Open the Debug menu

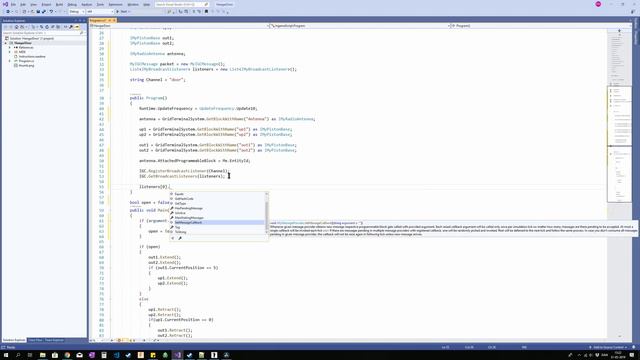pos(72,4)
